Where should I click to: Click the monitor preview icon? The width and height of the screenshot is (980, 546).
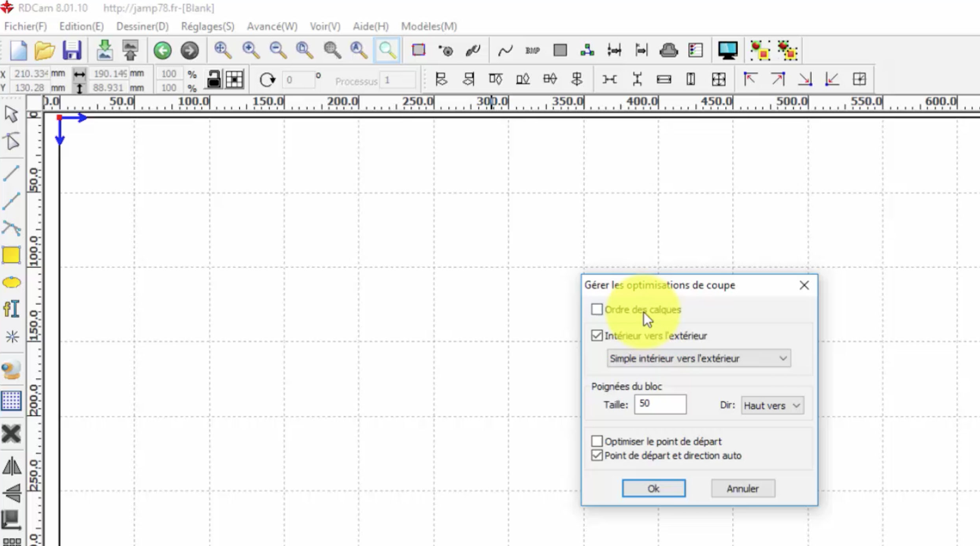click(x=727, y=50)
